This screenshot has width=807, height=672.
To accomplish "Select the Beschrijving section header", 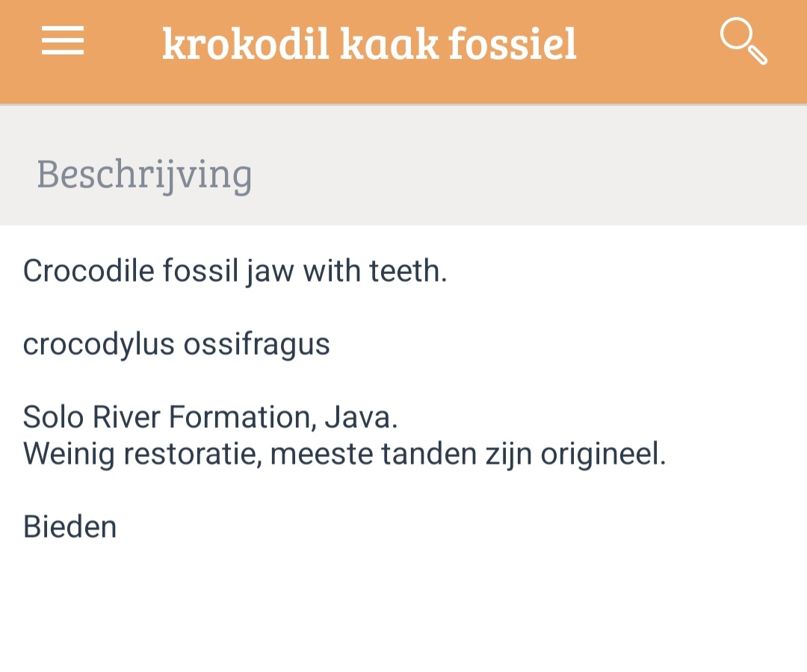I will point(144,175).
